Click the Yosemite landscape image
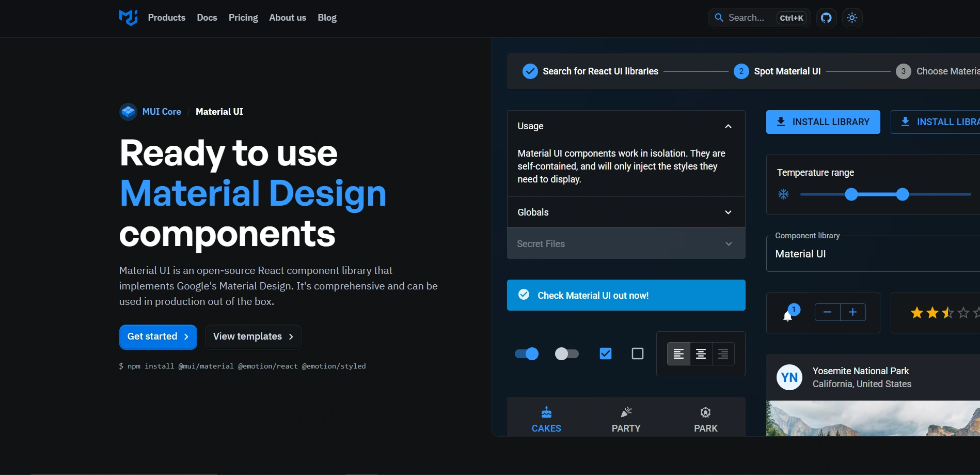980x475 pixels. point(873,418)
